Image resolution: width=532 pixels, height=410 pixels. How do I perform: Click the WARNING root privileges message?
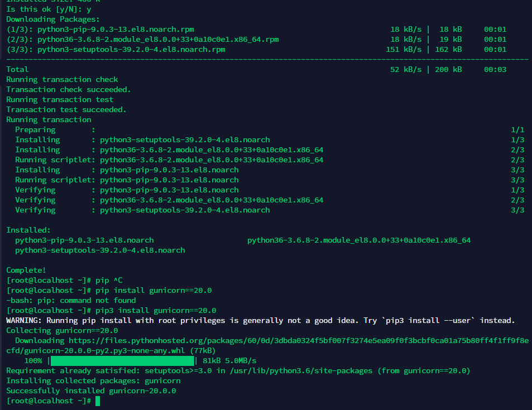[x=260, y=321]
